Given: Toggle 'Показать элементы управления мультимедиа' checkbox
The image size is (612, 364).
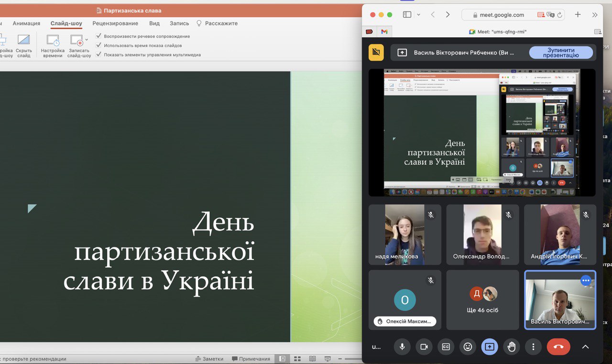Looking at the screenshot, I should [98, 54].
